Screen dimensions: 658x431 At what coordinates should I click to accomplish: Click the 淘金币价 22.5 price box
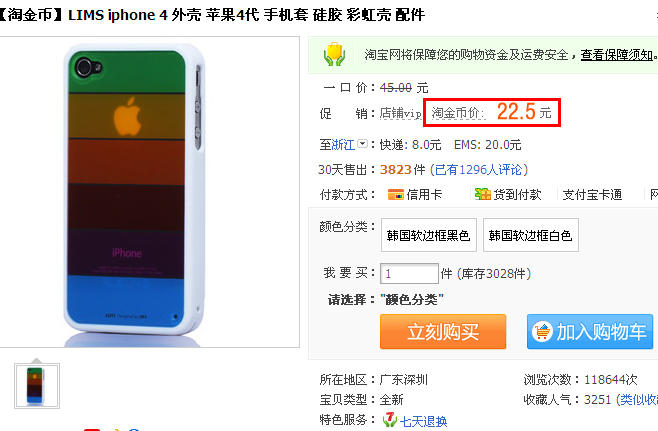pyautogui.click(x=492, y=112)
